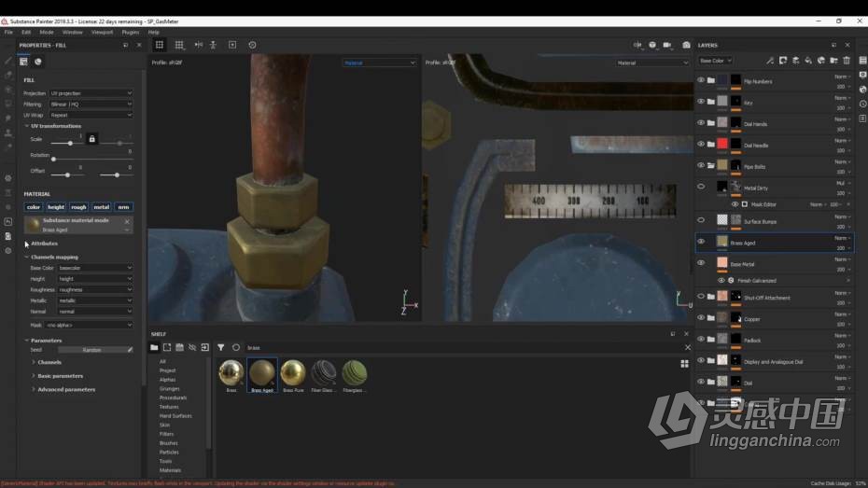Open the Projection dropdown

tap(91, 93)
